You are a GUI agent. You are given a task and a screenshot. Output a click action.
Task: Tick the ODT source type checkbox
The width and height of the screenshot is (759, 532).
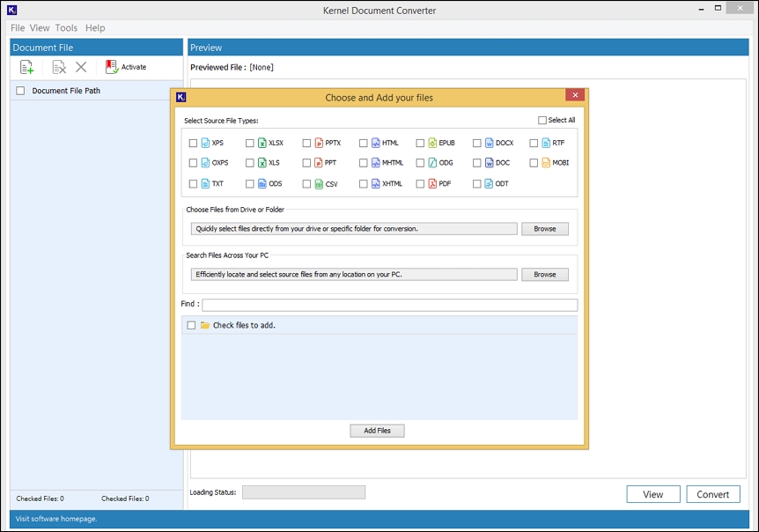point(476,184)
